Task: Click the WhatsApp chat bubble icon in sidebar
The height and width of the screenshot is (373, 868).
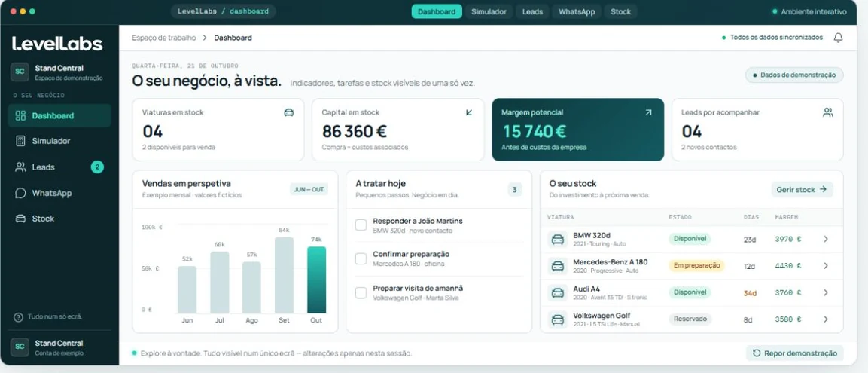Action: point(20,193)
